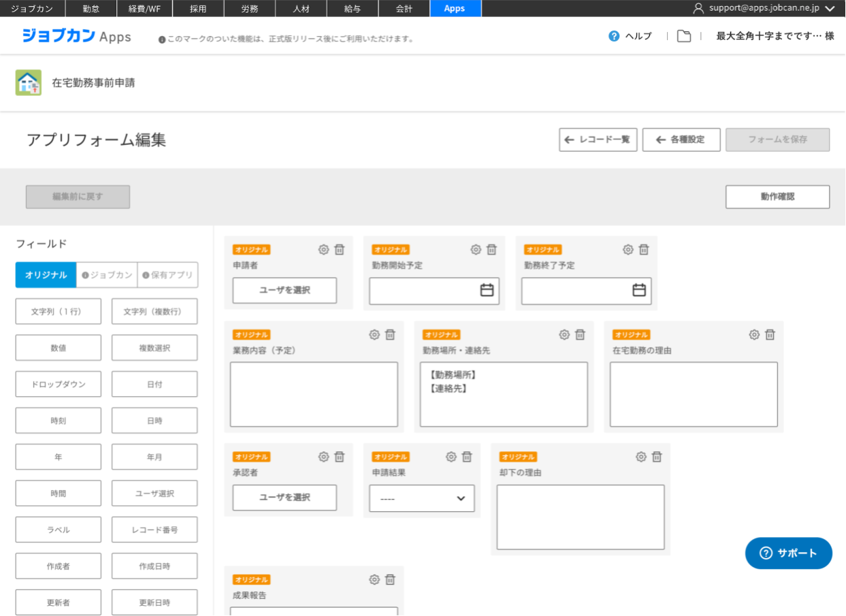Go to 給与 in top menu bar
The width and height of the screenshot is (846, 616).
pyautogui.click(x=353, y=8)
